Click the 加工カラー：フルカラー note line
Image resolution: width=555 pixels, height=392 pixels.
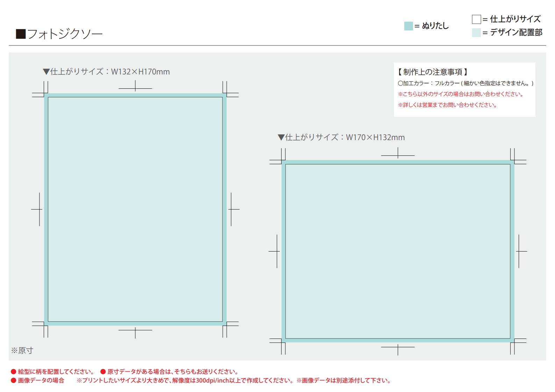(x=466, y=83)
